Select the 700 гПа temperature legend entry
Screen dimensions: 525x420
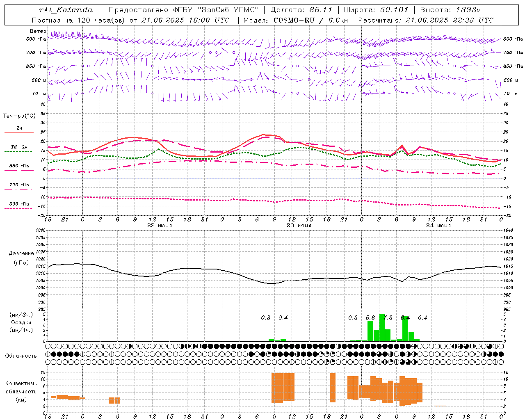(19, 185)
